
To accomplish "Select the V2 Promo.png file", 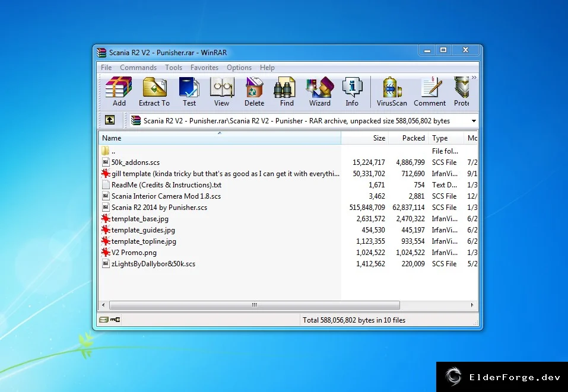I will click(x=134, y=253).
